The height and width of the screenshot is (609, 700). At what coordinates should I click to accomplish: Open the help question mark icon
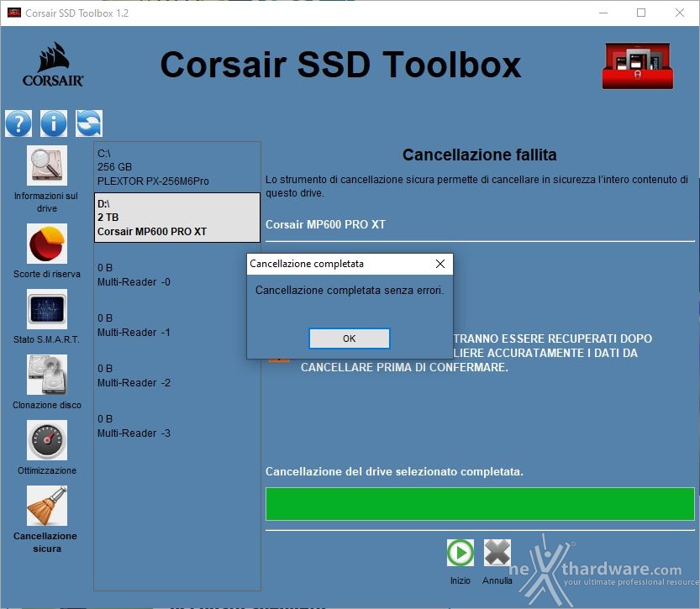point(18,123)
